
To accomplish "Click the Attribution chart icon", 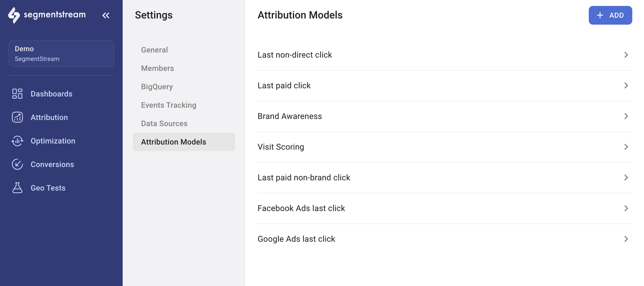I will 17,117.
